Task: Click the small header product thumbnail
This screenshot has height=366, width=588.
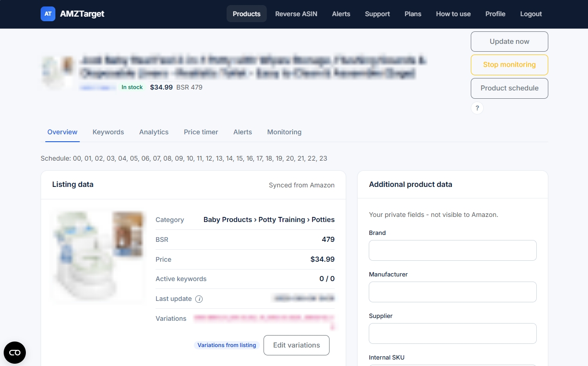Action: pyautogui.click(x=58, y=72)
